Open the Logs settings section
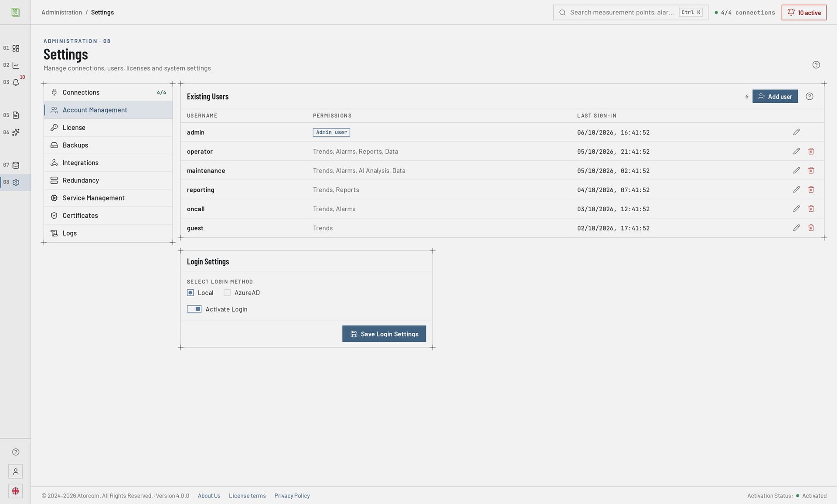 [x=108, y=233]
